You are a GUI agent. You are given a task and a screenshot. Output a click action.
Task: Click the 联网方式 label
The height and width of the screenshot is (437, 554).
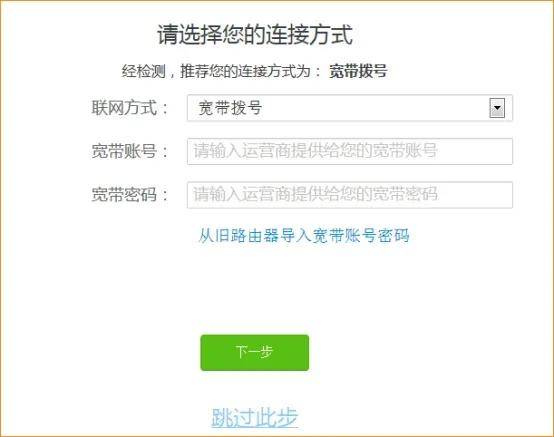pos(129,108)
